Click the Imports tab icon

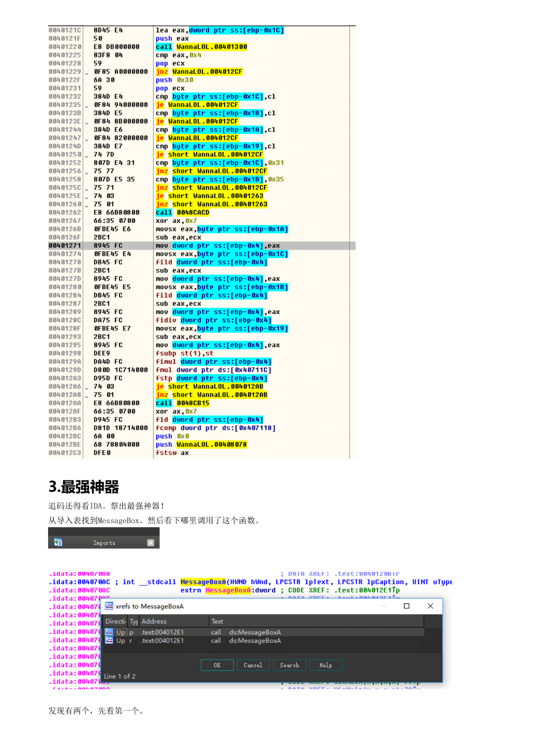[x=58, y=542]
